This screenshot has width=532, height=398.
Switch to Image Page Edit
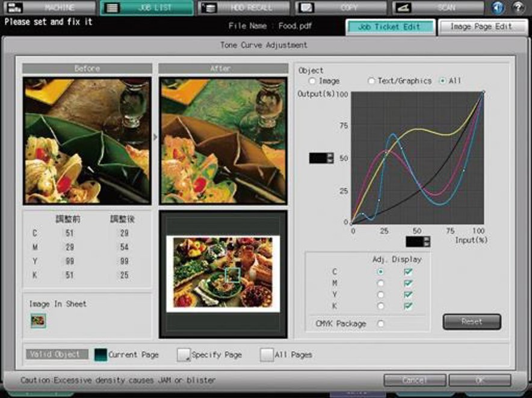coord(481,26)
